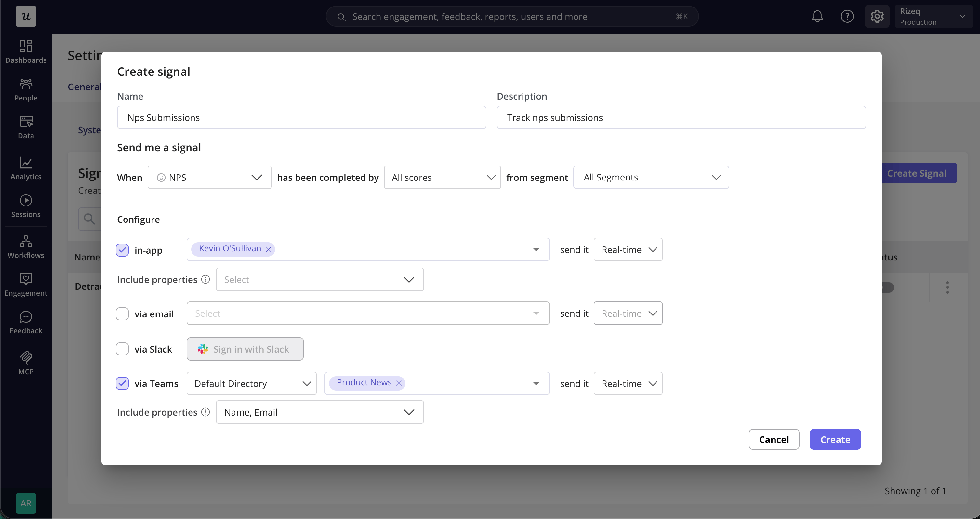980x519 pixels.
Task: Open the All Segments dropdown
Action: [651, 177]
